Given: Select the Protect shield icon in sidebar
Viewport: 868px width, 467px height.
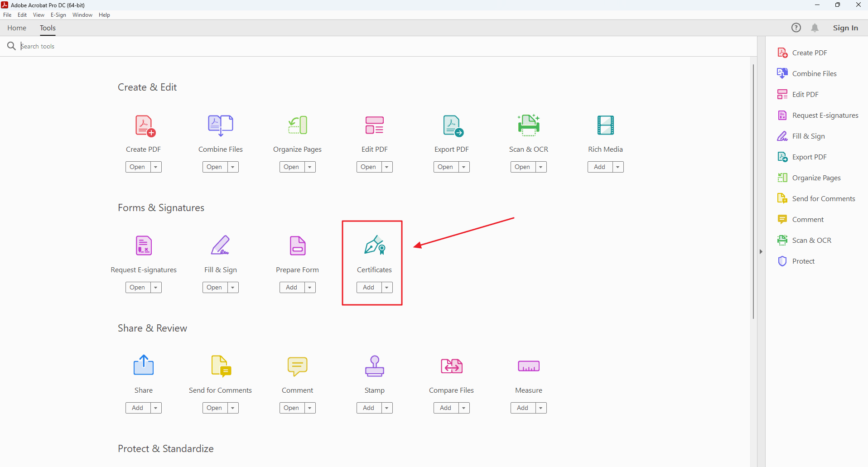Looking at the screenshot, I should [x=782, y=261].
